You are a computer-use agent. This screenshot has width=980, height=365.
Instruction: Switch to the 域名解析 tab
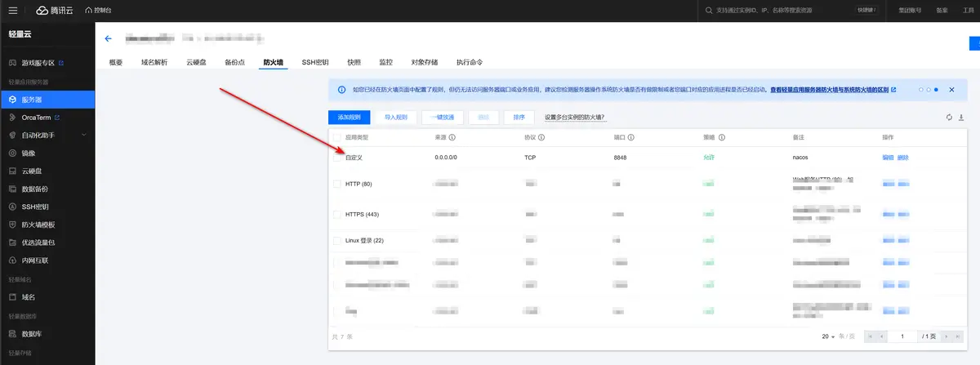(x=154, y=62)
